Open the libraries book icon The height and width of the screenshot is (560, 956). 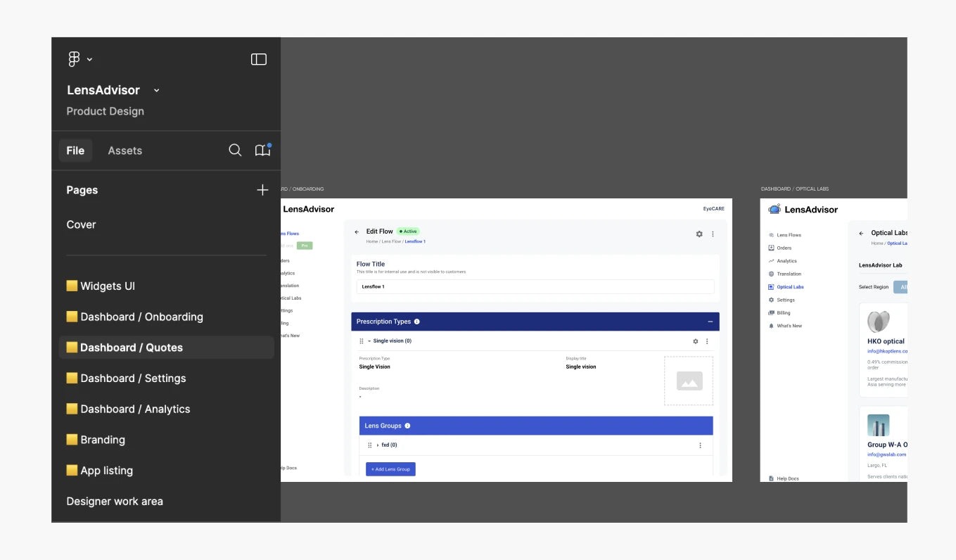(x=262, y=151)
